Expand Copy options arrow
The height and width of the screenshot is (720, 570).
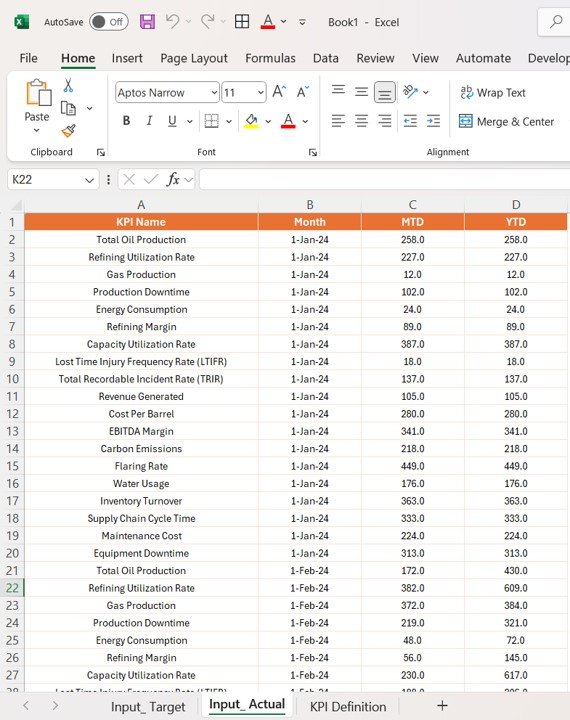pyautogui.click(x=90, y=108)
